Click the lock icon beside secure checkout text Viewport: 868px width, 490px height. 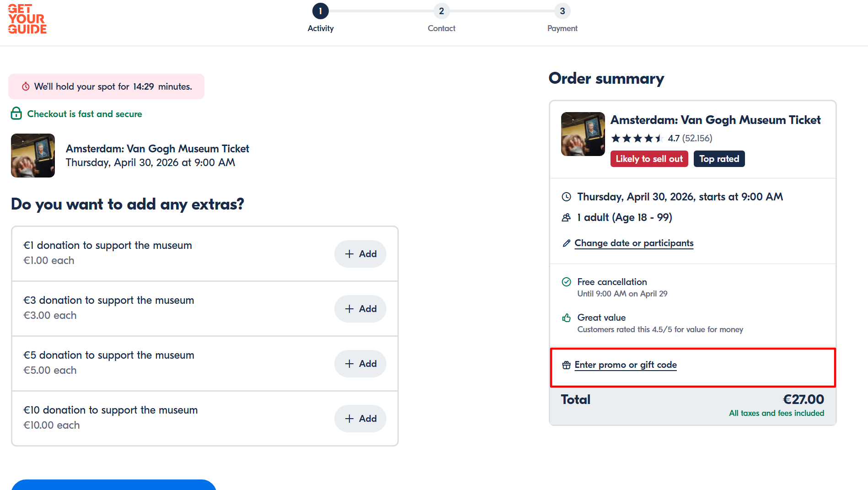16,113
